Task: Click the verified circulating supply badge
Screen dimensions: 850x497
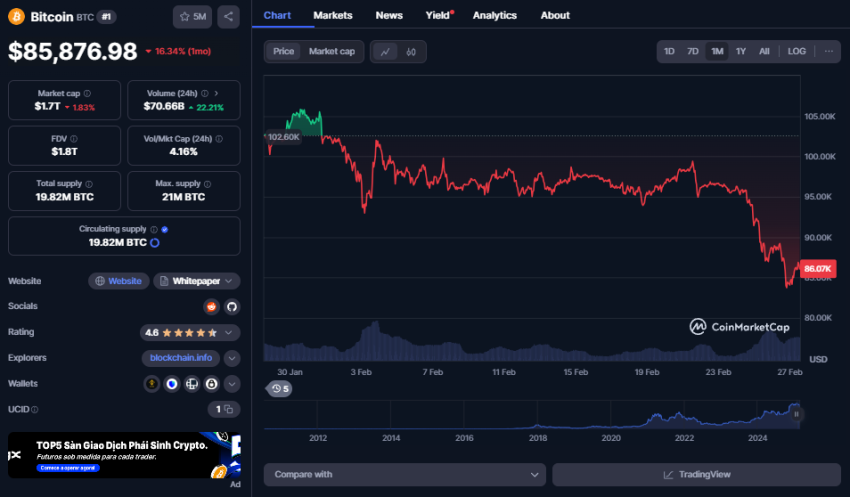Action: click(x=165, y=229)
